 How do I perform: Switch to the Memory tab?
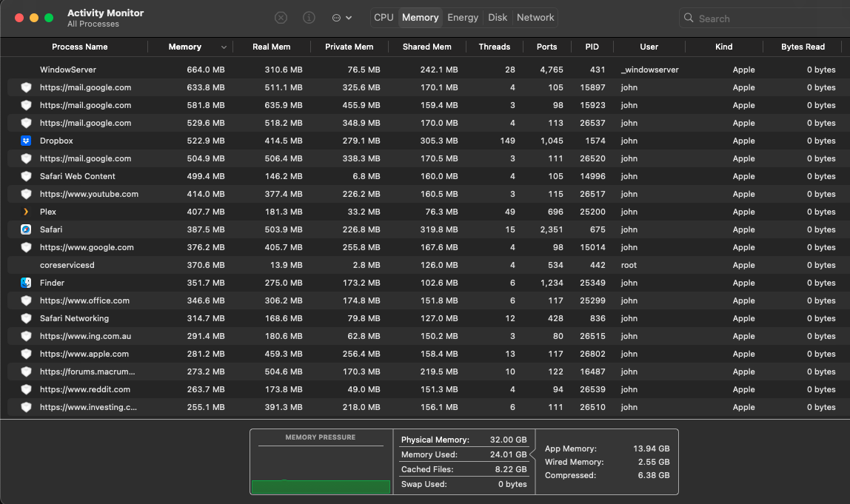420,17
